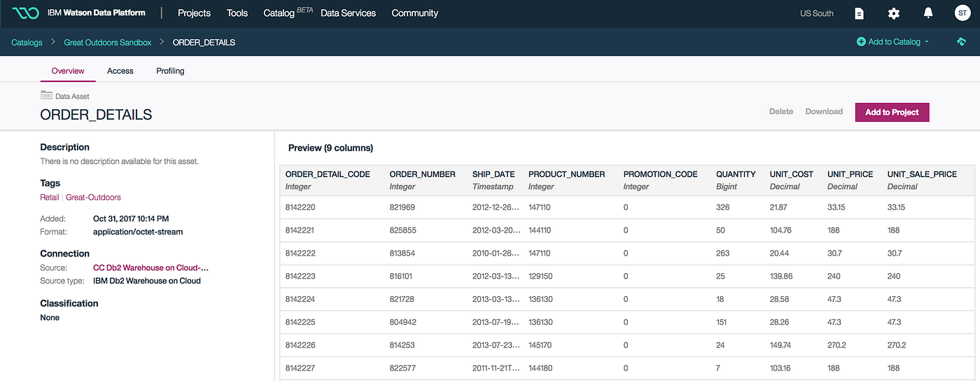Click the ORDER_DETAILS asset title
980x381 pixels.
96,115
